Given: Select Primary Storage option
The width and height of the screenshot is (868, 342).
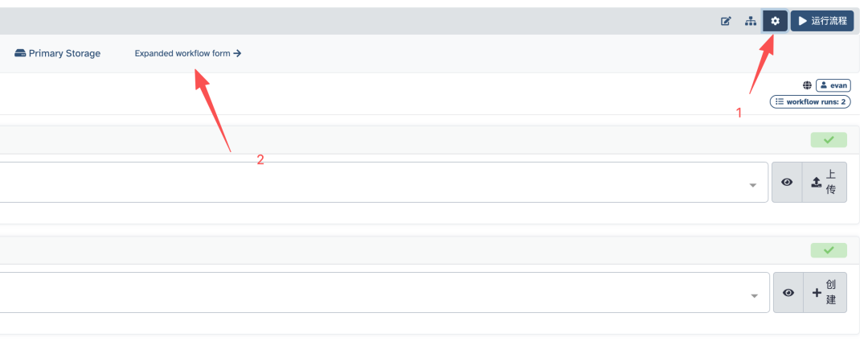Looking at the screenshot, I should pyautogui.click(x=57, y=54).
